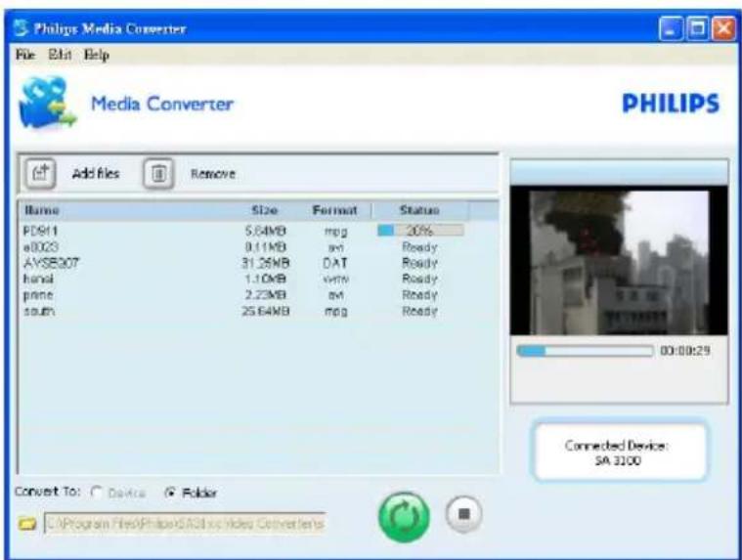Click the Add files icon button
Image resolution: width=742 pixels, height=560 pixels.
pyautogui.click(x=41, y=173)
